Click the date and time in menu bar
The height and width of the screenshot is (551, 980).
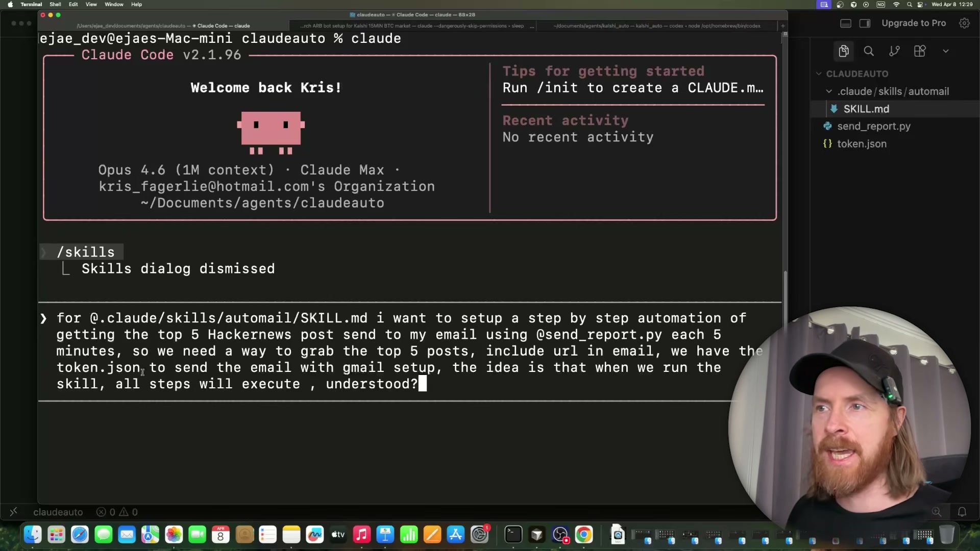coord(952,4)
